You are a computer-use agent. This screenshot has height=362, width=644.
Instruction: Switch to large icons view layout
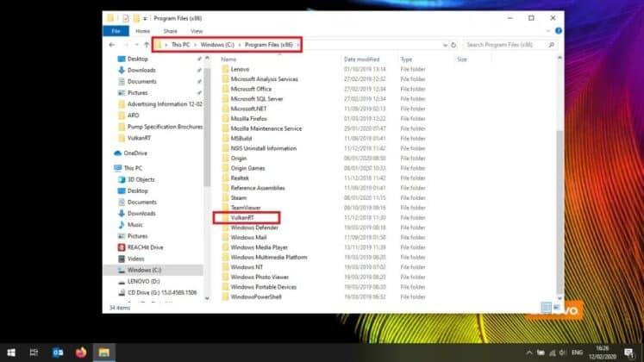(555, 307)
